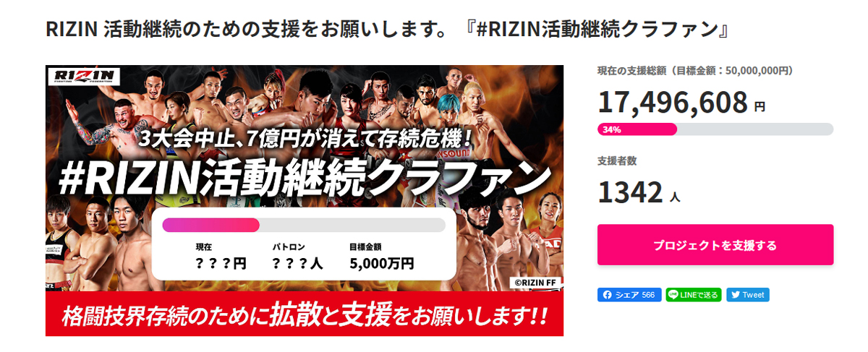This screenshot has width=868, height=352.
Task: Click the pink funding progress bar
Action: coord(715,129)
